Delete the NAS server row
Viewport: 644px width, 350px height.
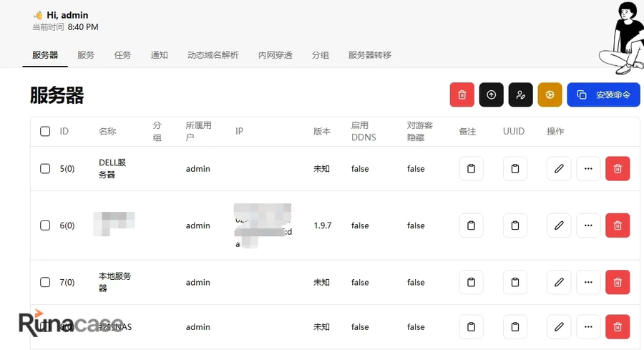point(618,326)
